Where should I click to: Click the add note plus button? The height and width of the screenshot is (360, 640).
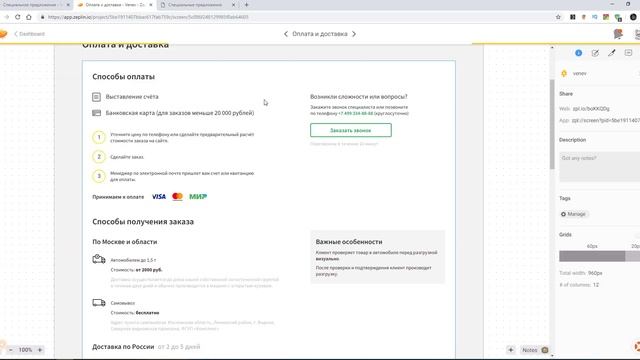511,350
